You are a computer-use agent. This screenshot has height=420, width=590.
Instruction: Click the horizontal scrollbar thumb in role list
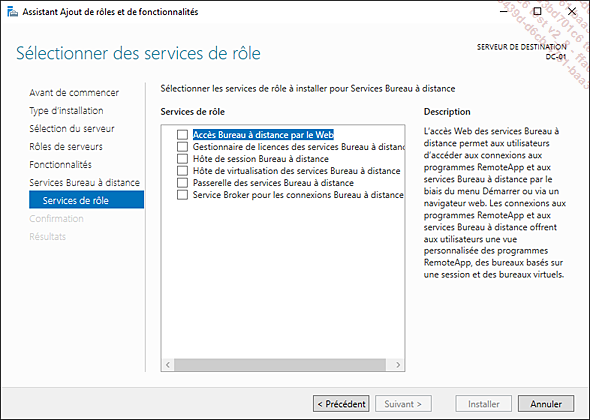point(280,365)
